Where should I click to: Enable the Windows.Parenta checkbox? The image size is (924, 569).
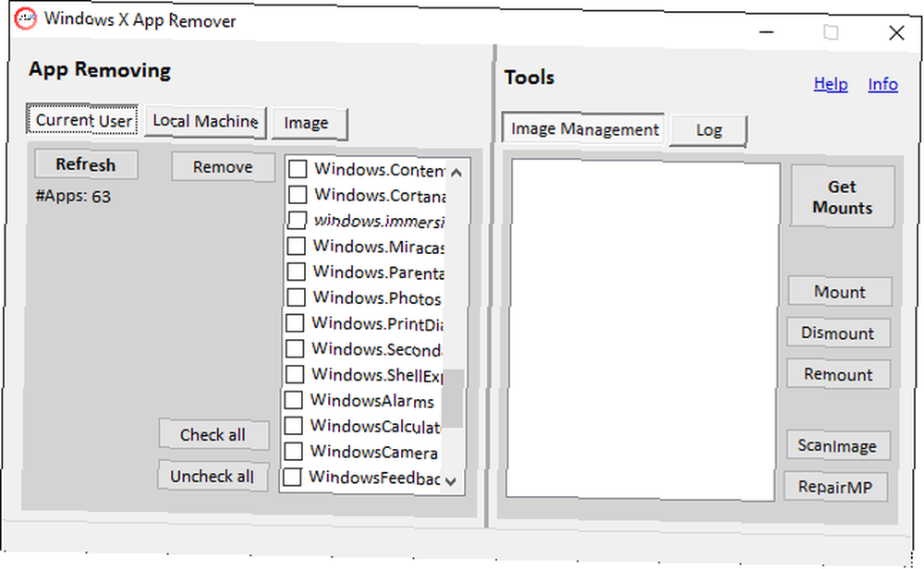pyautogui.click(x=296, y=272)
